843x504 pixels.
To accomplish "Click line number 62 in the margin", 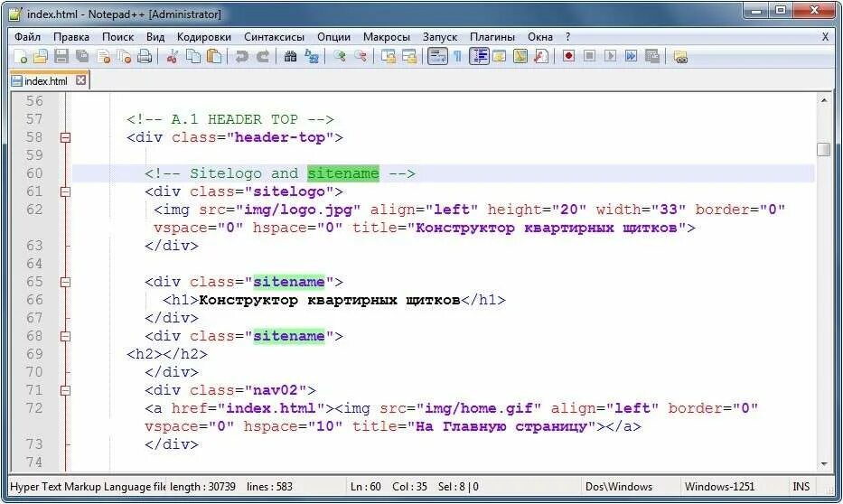I will pos(34,210).
